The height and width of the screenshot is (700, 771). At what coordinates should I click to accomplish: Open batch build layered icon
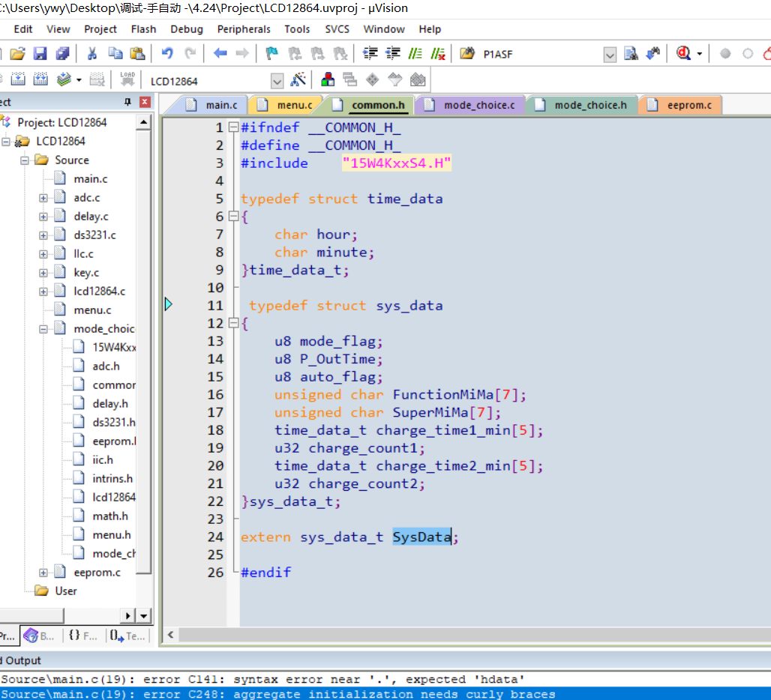pyautogui.click(x=64, y=79)
